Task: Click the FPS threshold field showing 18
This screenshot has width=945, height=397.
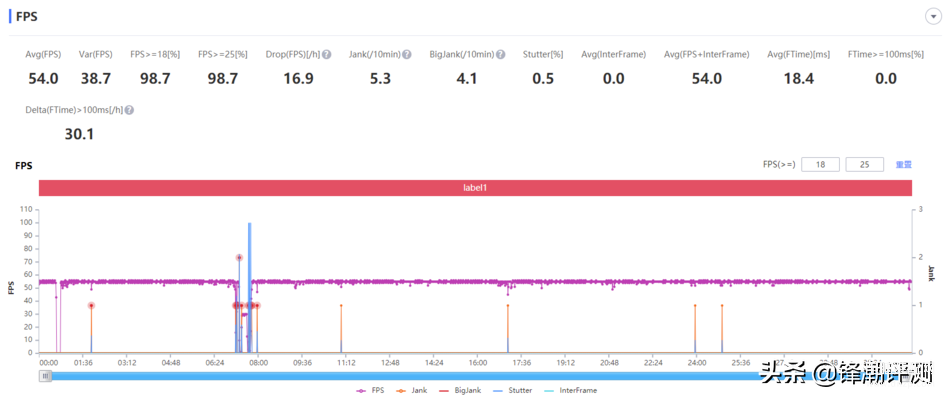Action: tap(820, 164)
